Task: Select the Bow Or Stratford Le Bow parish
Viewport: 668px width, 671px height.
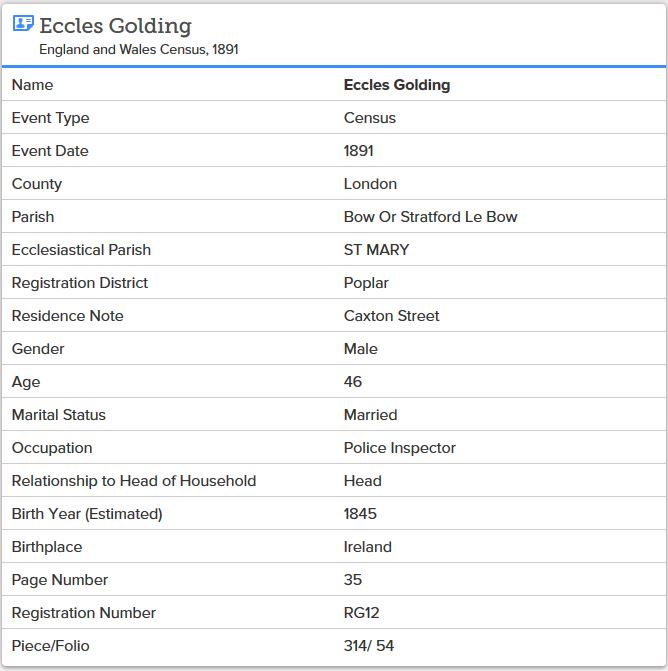Action: pos(430,217)
